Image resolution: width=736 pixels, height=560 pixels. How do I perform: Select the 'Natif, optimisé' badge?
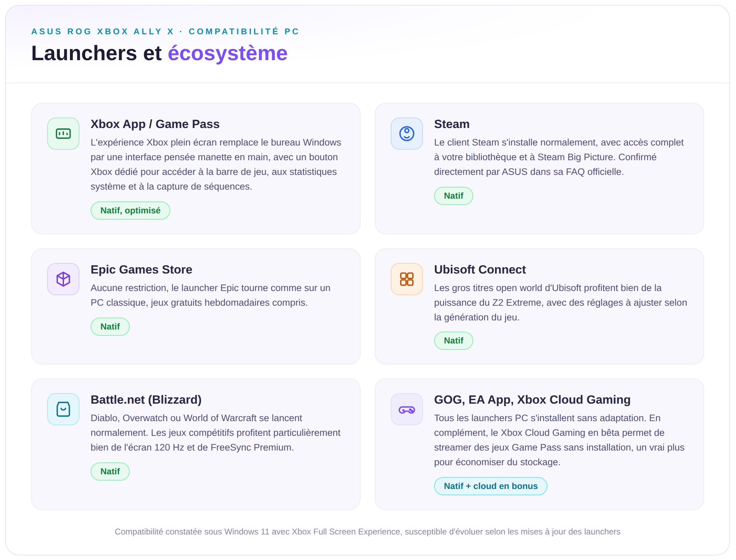pyautogui.click(x=130, y=211)
